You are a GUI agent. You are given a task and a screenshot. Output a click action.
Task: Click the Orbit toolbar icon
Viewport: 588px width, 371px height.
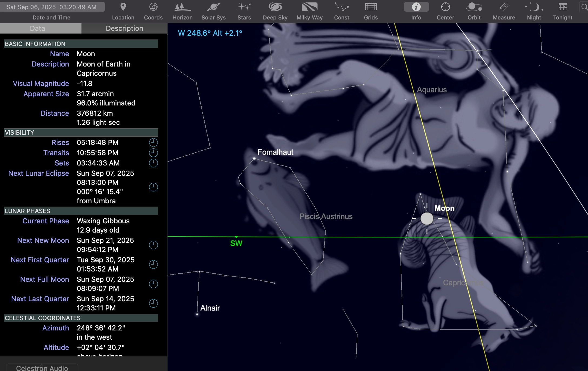click(x=474, y=7)
